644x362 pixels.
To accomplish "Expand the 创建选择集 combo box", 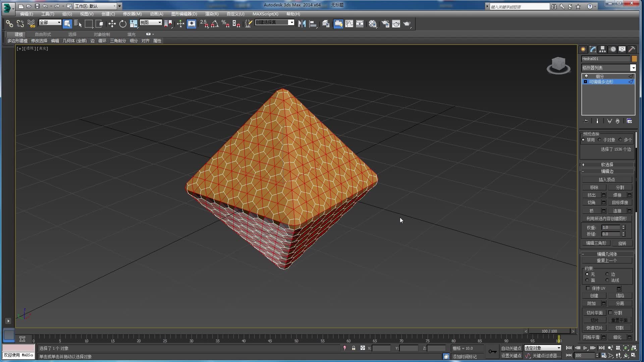I will click(291, 22).
